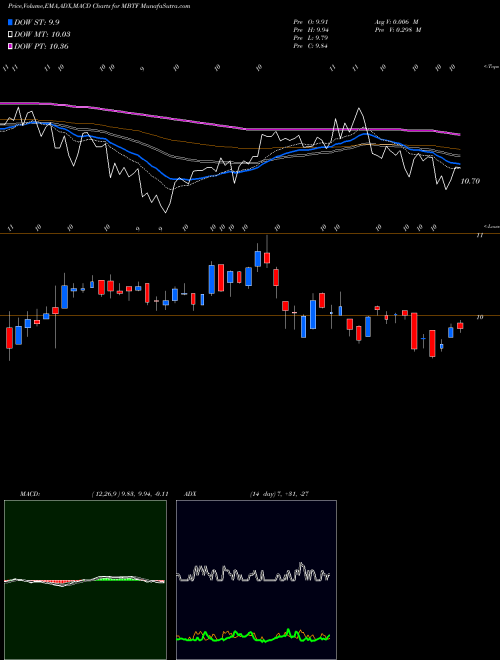500x660 pixels.
Task: Click the 'Pre L: 9.79' value
Action: [x=311, y=38]
